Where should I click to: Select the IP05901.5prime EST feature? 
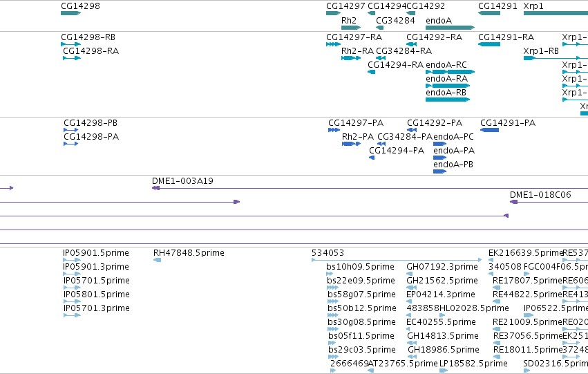(72, 260)
